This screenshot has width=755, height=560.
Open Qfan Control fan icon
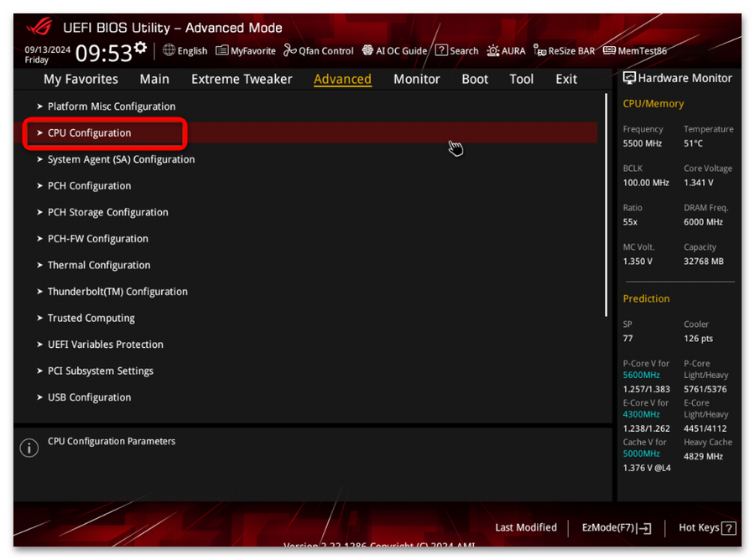pyautogui.click(x=289, y=50)
